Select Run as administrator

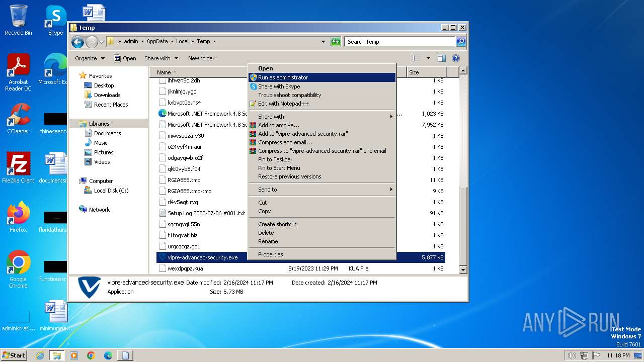322,77
